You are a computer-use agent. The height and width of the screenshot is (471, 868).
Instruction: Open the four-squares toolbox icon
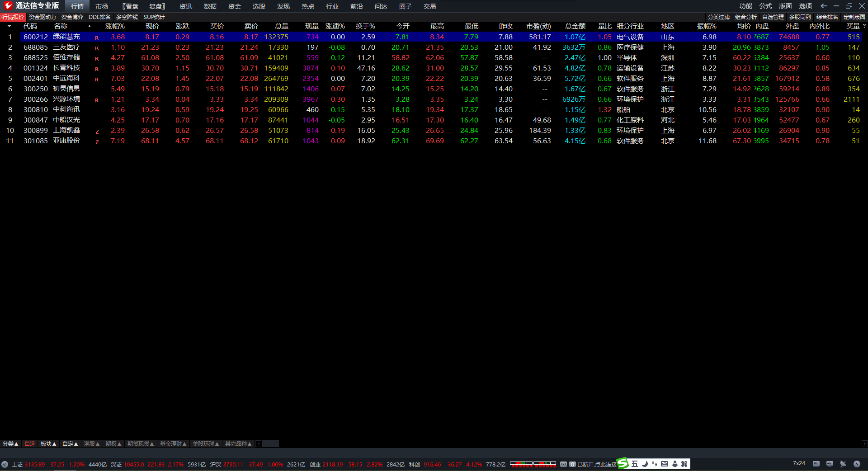click(684, 464)
